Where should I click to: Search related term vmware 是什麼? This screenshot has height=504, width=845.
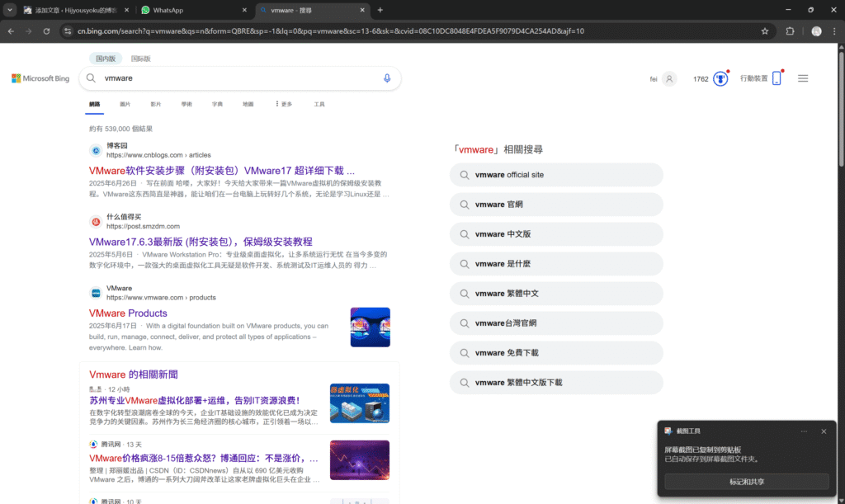coord(556,264)
